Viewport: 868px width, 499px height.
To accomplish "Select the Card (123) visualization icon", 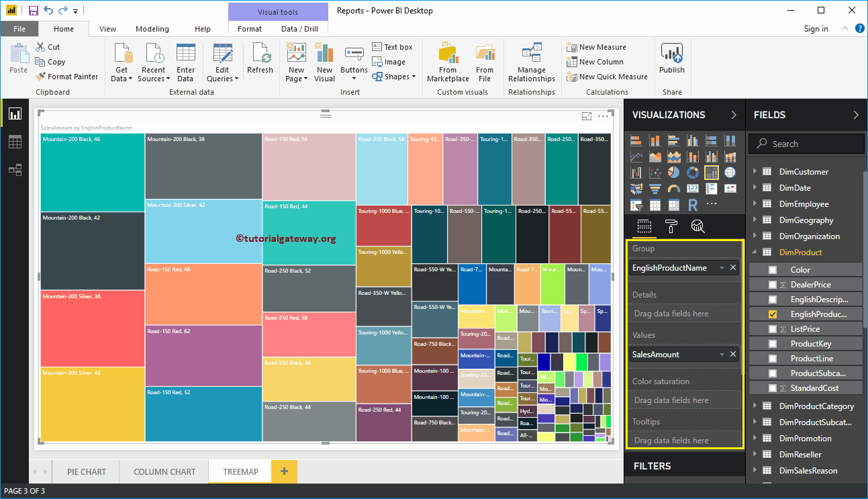I will [693, 189].
